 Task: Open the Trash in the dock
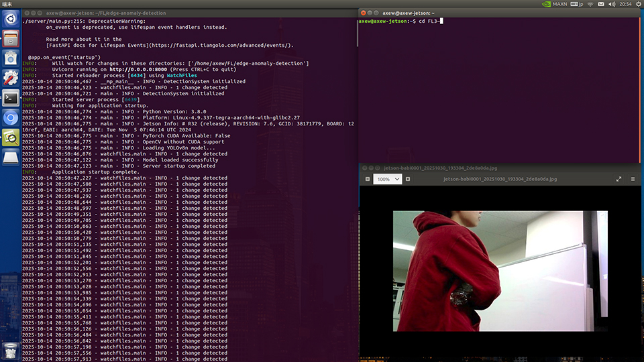(x=10, y=350)
